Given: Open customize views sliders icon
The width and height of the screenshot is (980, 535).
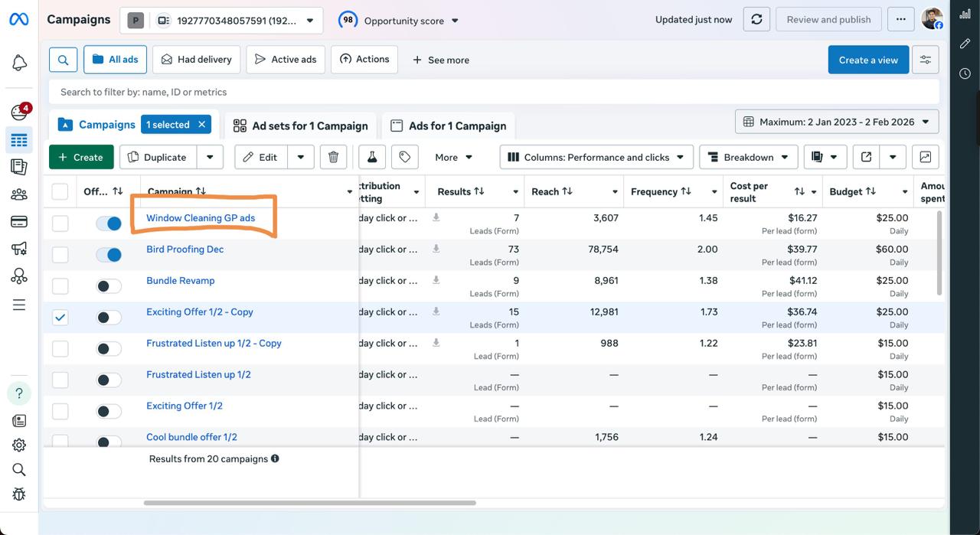Looking at the screenshot, I should pos(926,60).
